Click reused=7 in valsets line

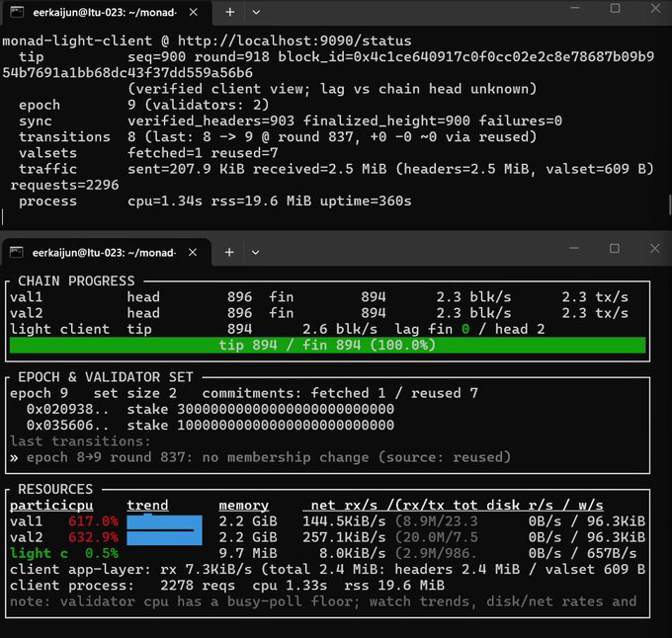[244, 153]
